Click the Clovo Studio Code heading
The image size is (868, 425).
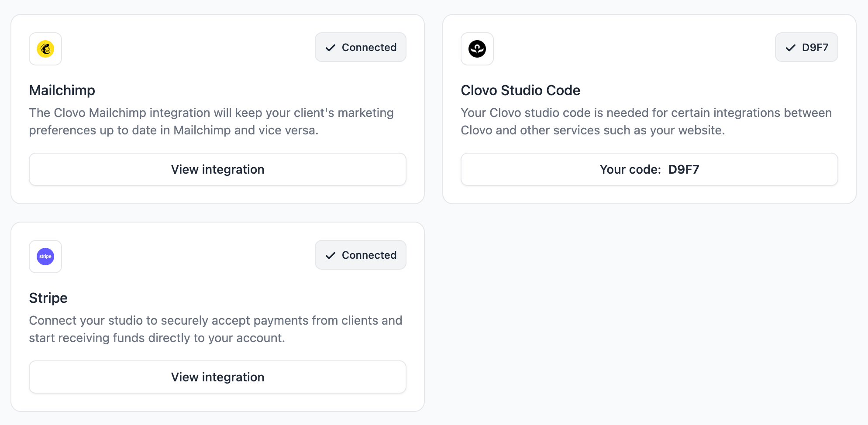pos(520,90)
